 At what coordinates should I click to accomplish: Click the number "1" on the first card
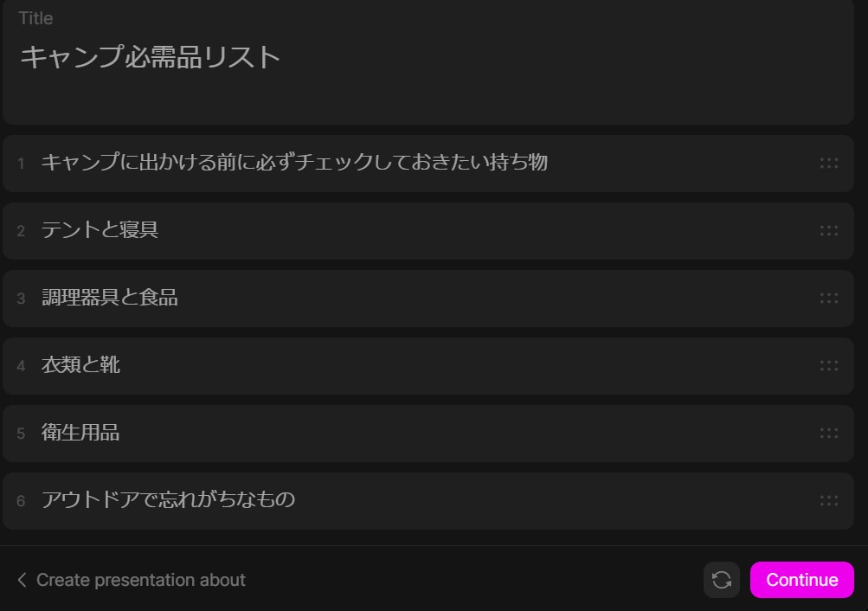tap(21, 163)
